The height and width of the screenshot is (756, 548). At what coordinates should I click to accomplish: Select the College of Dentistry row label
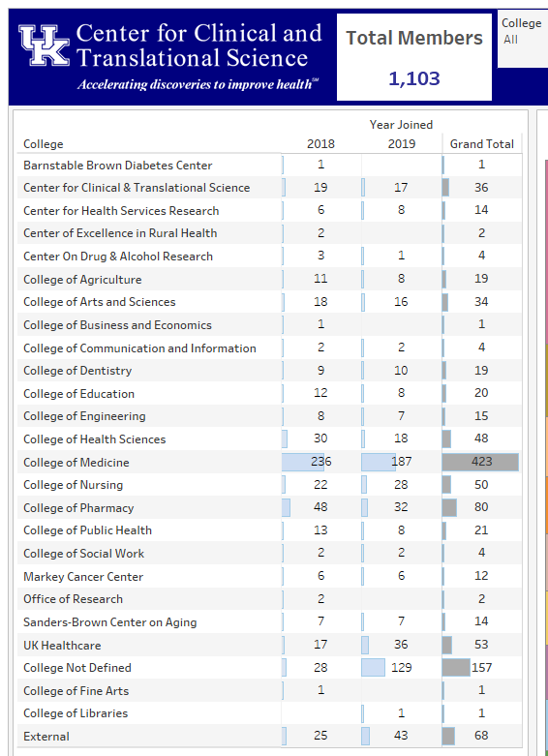point(77,371)
